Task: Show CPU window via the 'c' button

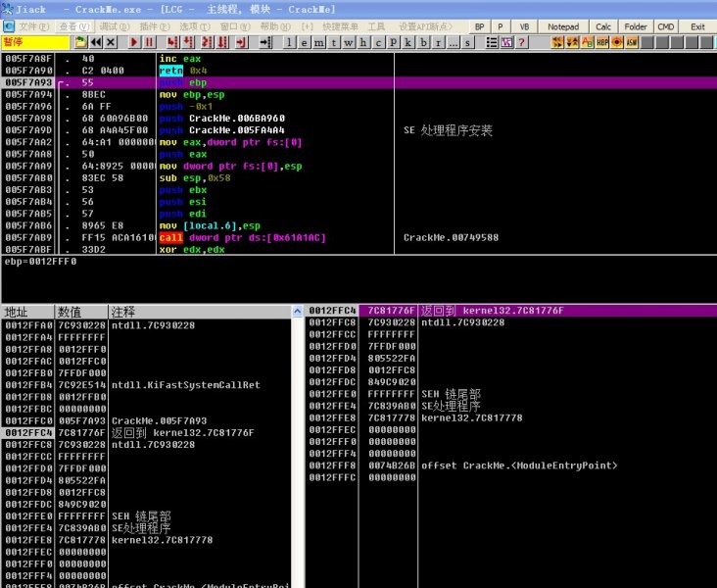Action: 378,42
